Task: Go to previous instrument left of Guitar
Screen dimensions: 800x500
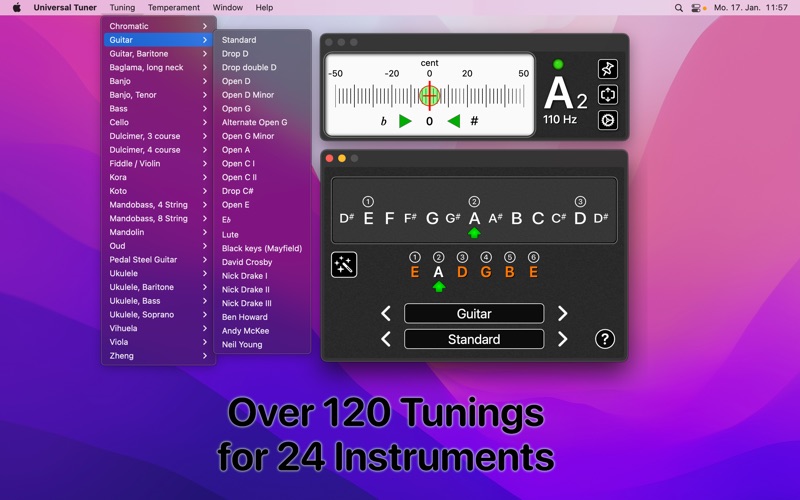Action: click(x=386, y=313)
